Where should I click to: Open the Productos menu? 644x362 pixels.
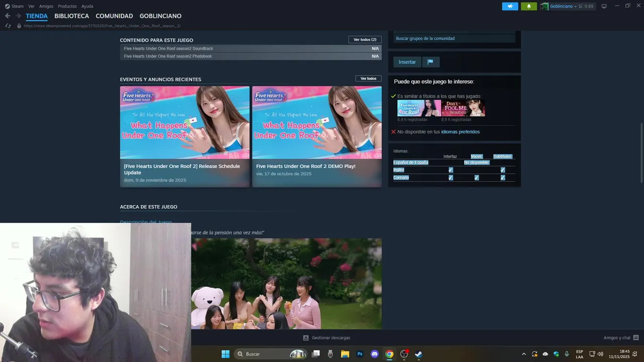[67, 6]
